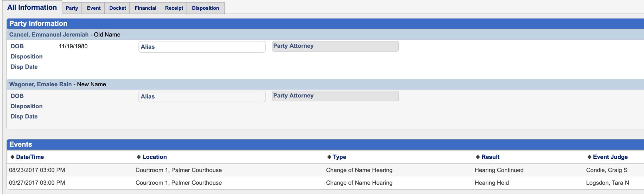Click the Type column sort icon
Screen dimensions: 644x194
(x=329, y=157)
